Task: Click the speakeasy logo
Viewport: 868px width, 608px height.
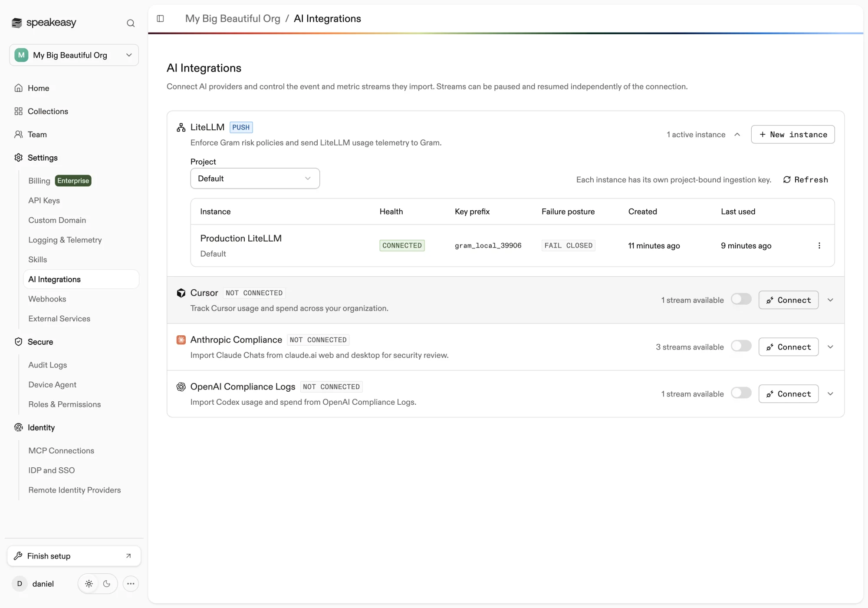Action: [x=44, y=23]
